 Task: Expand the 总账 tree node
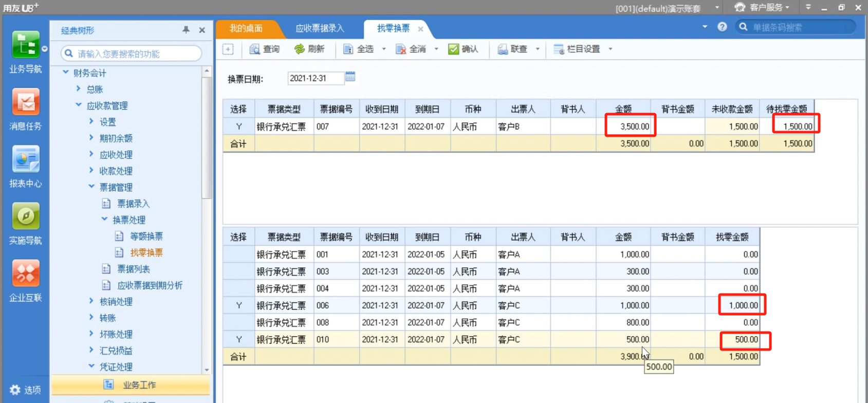pyautogui.click(x=79, y=89)
